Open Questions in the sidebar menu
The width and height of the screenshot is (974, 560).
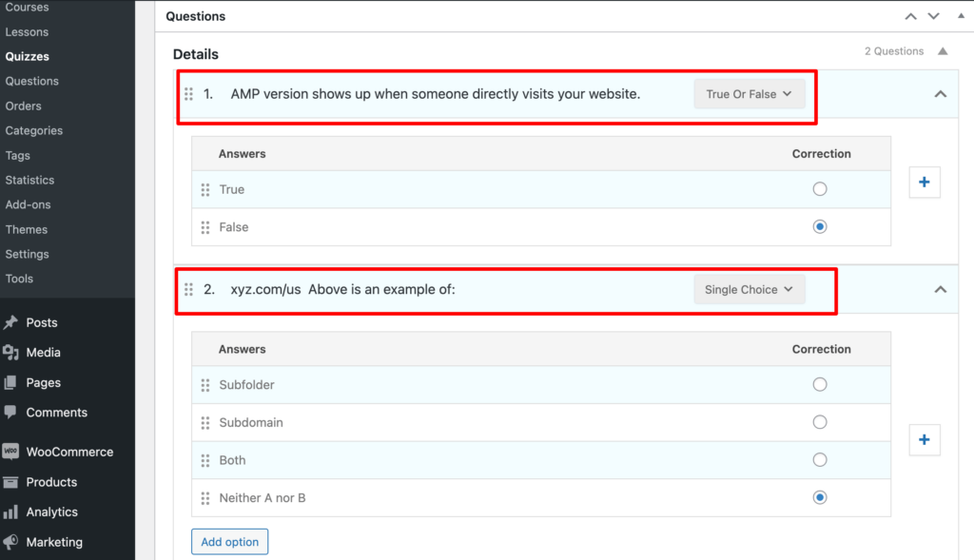(x=31, y=82)
